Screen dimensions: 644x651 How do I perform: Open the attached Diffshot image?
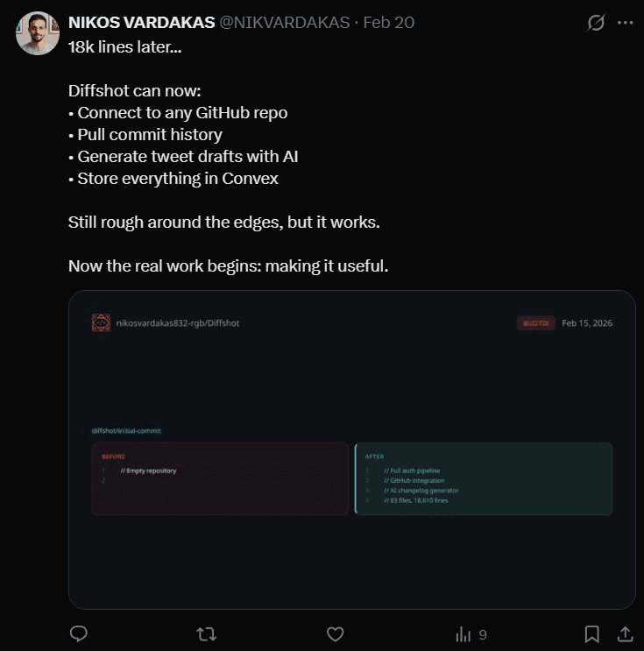click(x=352, y=449)
